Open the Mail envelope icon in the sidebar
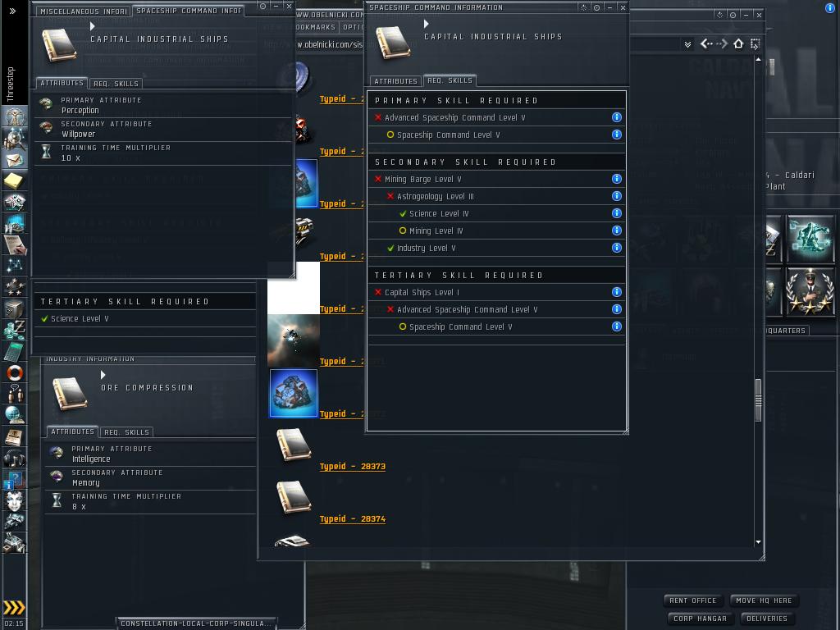This screenshot has width=840, height=630. (x=15, y=160)
